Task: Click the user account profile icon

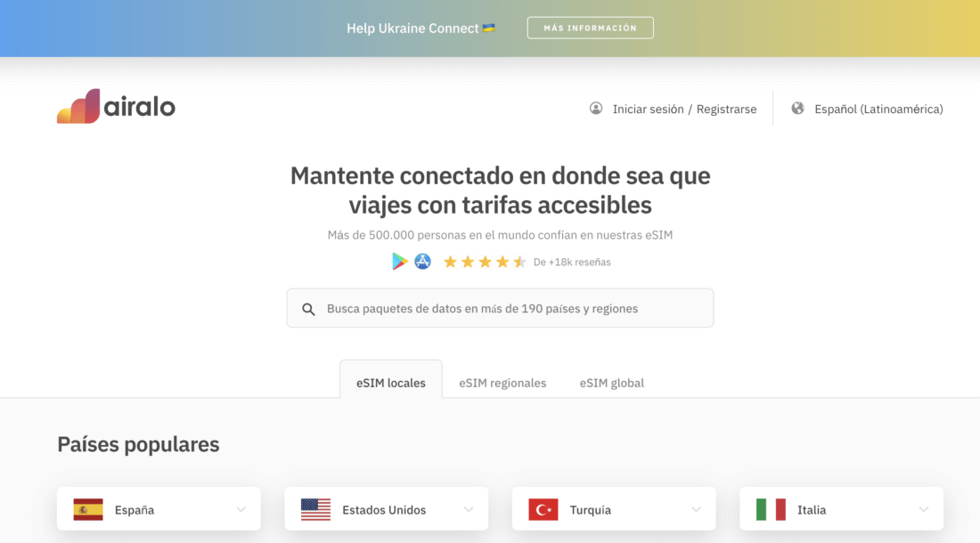Action: 596,109
